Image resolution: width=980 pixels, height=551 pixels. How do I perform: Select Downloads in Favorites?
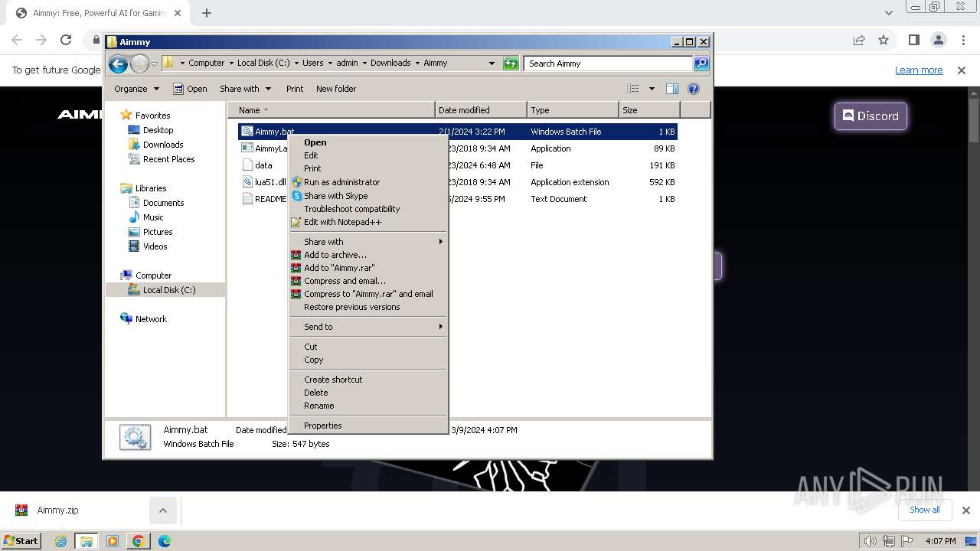point(163,145)
